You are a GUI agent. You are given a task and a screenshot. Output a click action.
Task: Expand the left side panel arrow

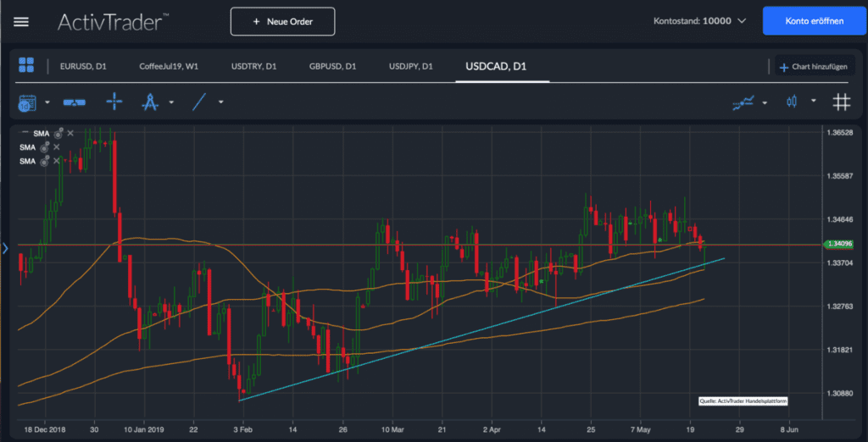click(6, 248)
